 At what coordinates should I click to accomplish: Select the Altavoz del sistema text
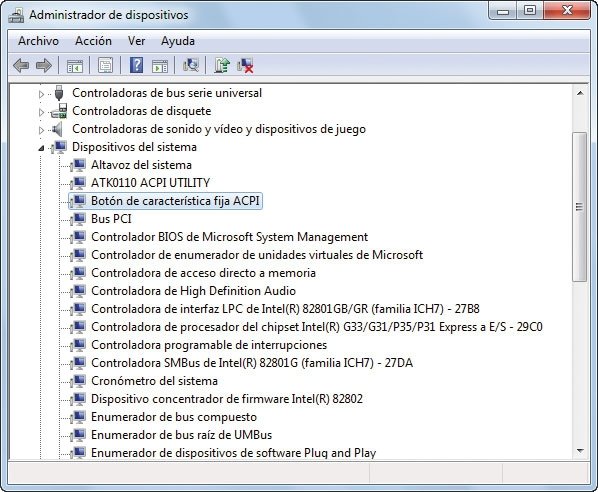coord(141,165)
